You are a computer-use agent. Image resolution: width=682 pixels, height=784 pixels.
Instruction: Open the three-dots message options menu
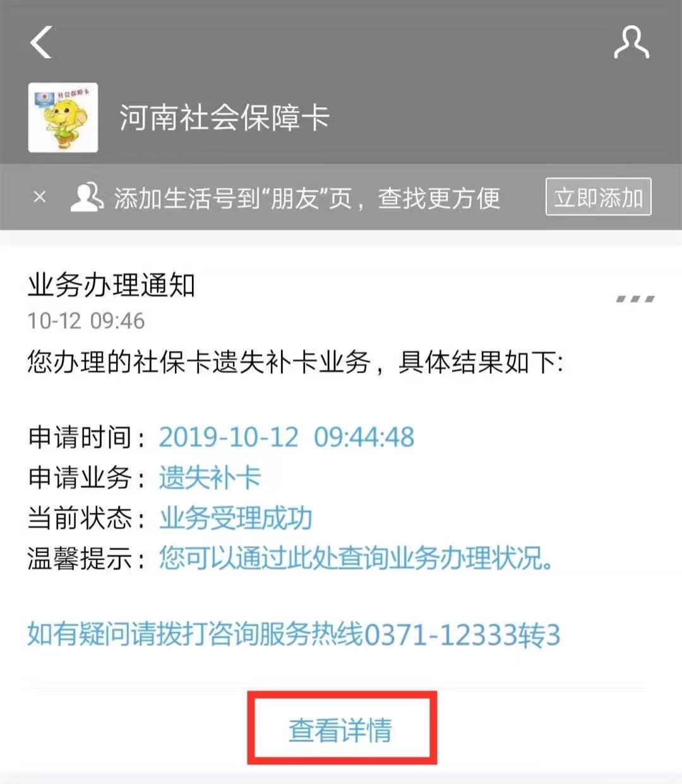click(635, 299)
